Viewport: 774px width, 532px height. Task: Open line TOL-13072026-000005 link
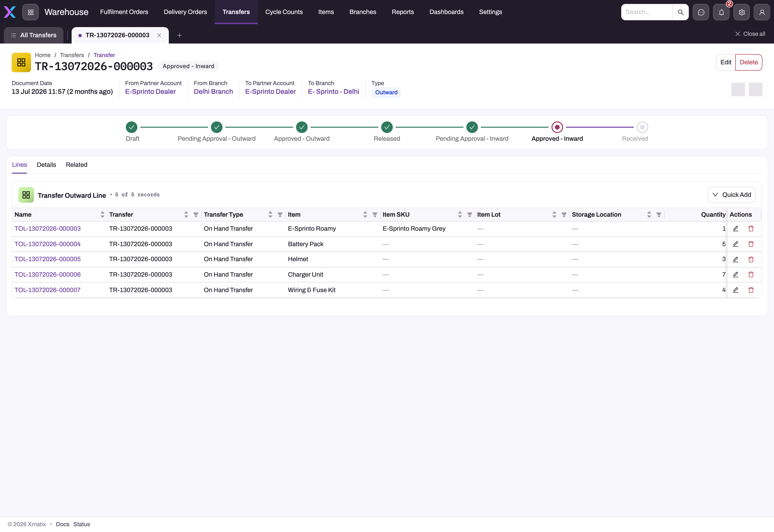tap(48, 259)
